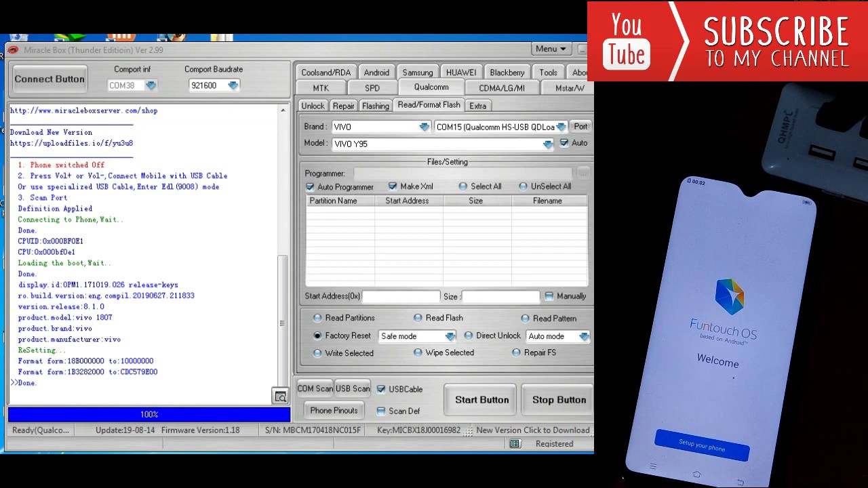Click the USB Scan button
This screenshot has width=868, height=488.
coord(353,388)
